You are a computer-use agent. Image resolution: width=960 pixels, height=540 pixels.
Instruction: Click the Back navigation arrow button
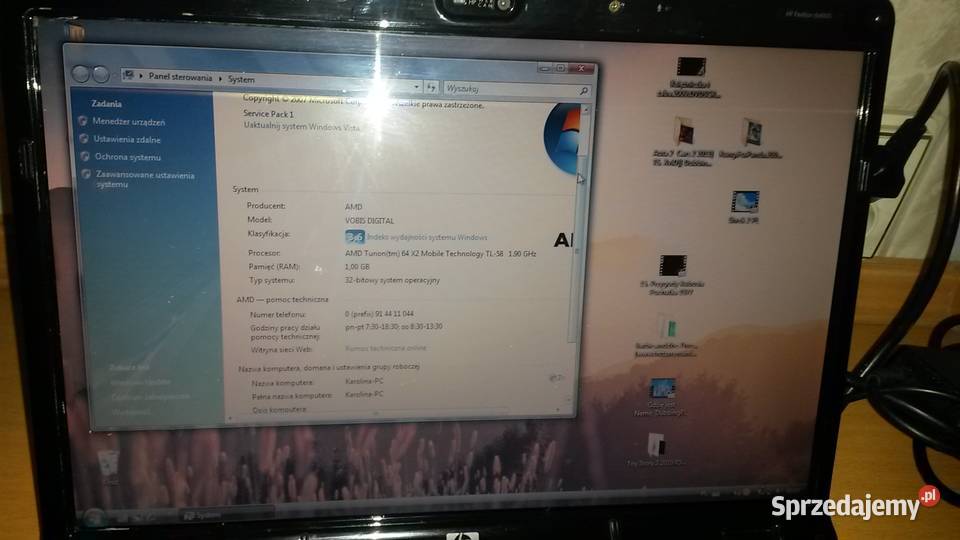click(81, 74)
